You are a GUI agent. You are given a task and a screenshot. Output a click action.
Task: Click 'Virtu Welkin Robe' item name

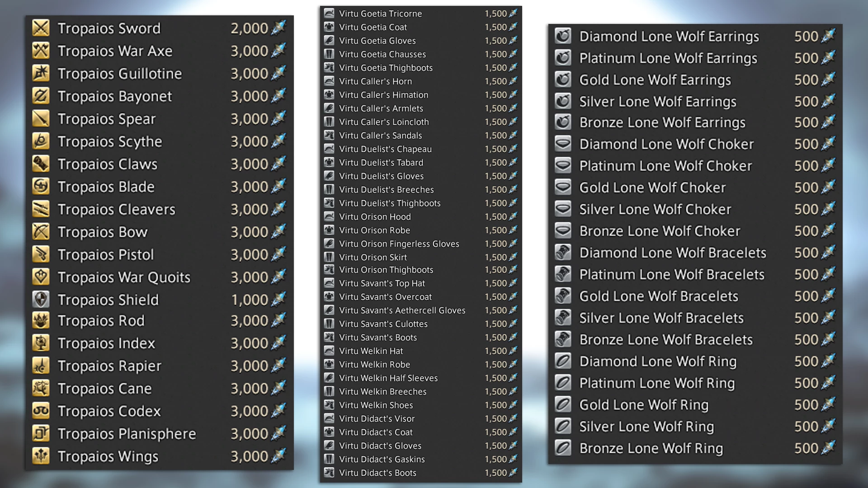pos(375,365)
